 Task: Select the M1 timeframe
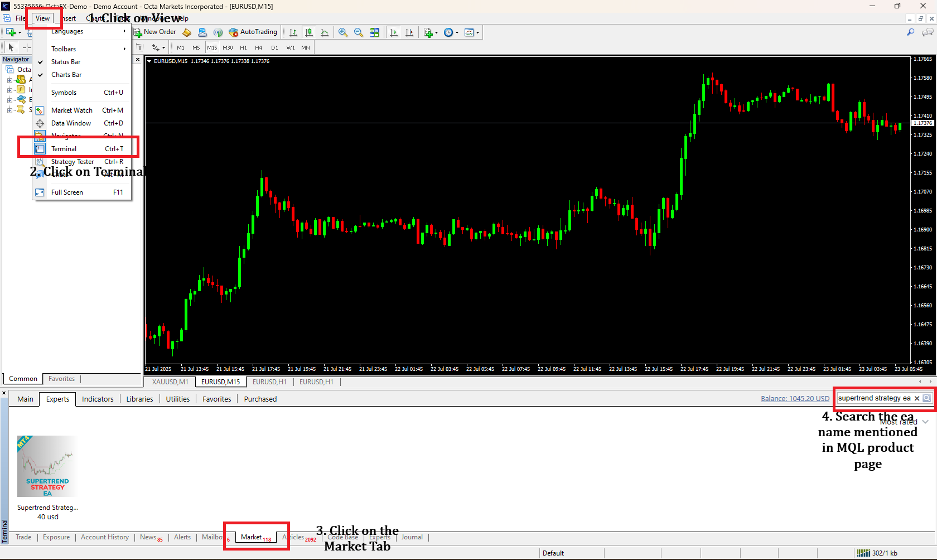pos(181,48)
